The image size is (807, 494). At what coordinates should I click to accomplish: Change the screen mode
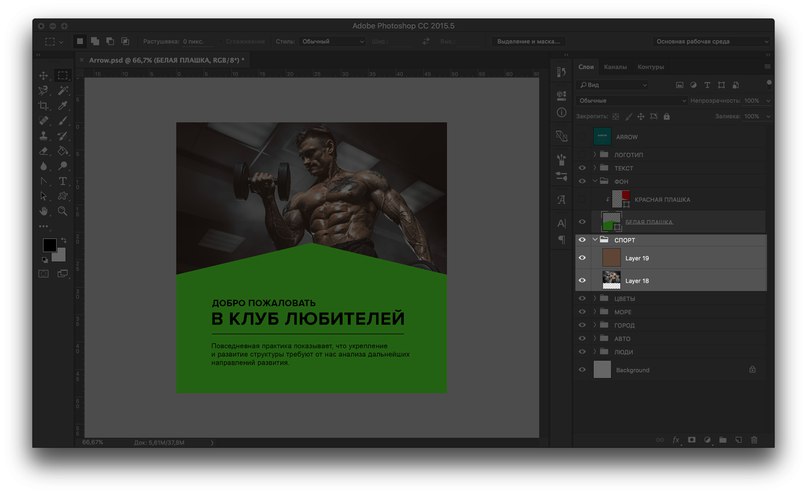click(x=63, y=274)
